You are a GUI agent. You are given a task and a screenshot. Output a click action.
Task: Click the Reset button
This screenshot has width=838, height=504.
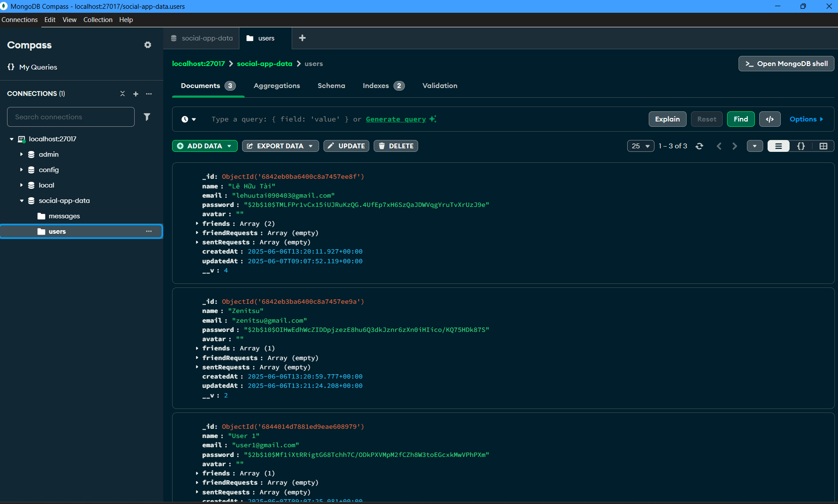(x=707, y=119)
